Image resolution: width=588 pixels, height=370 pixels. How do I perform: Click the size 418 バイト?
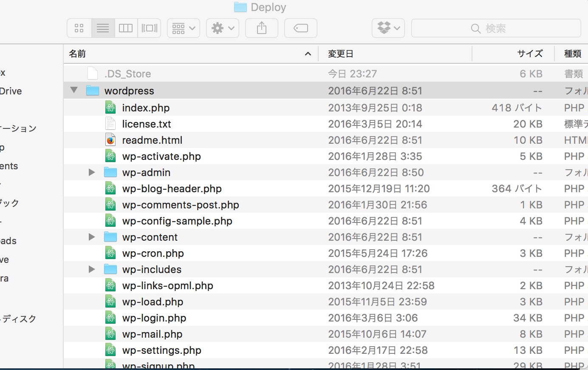pos(517,108)
